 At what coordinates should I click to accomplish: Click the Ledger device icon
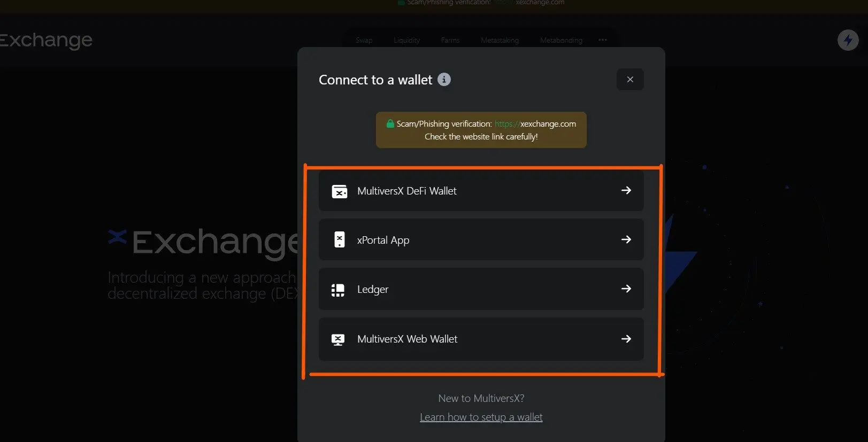click(x=338, y=290)
